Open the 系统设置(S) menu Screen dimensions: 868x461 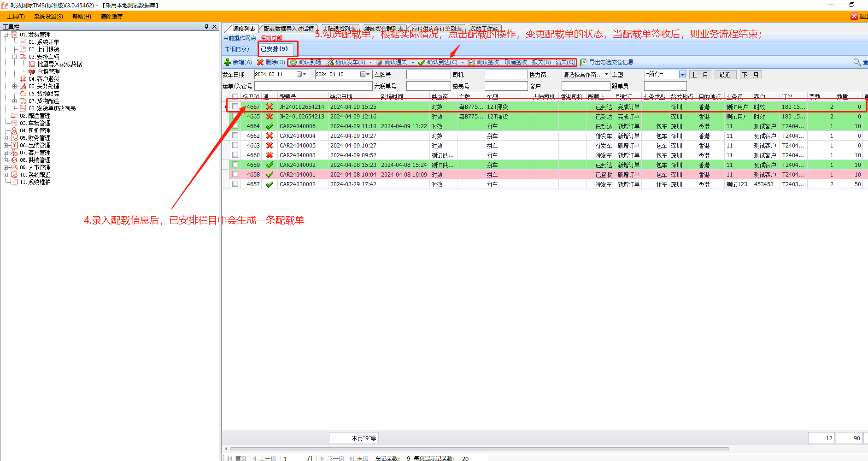pos(48,17)
